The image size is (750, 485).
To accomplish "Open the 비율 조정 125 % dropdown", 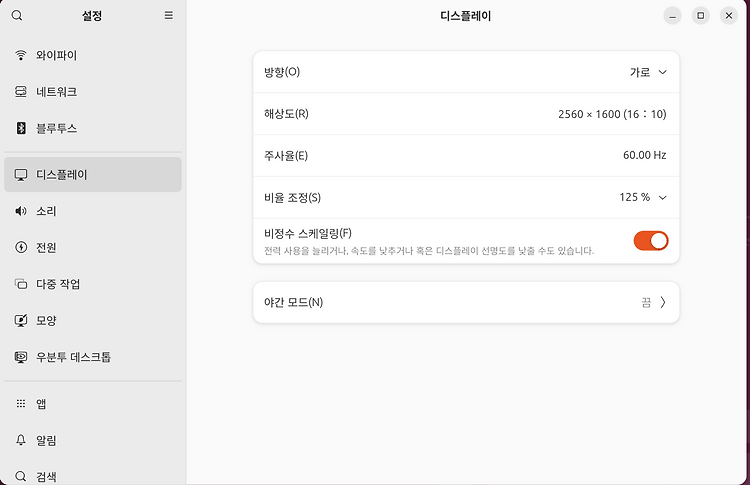I will 466,198.
